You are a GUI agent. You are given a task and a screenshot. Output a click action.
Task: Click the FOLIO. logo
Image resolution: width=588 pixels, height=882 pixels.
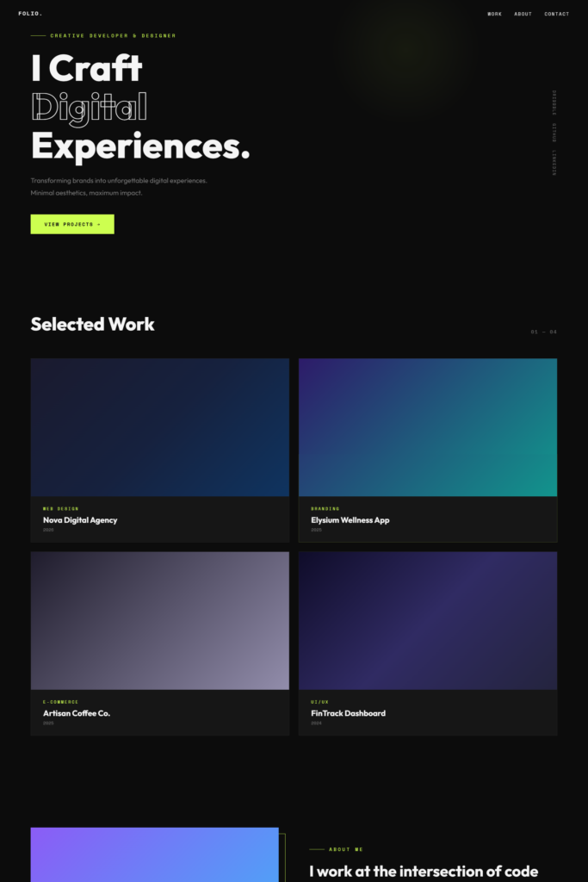coord(30,14)
